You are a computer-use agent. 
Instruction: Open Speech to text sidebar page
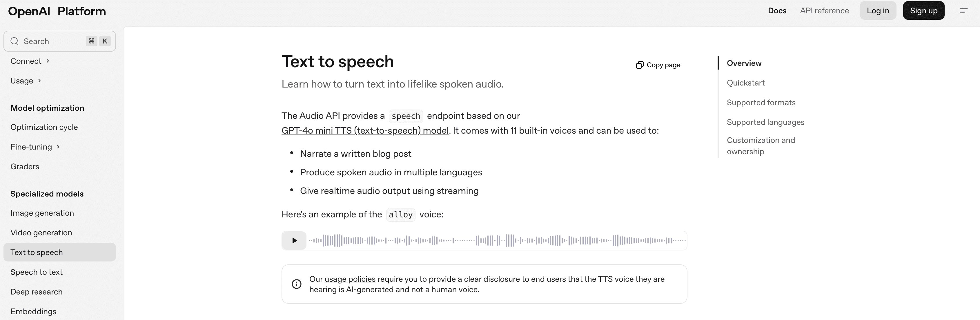37,272
